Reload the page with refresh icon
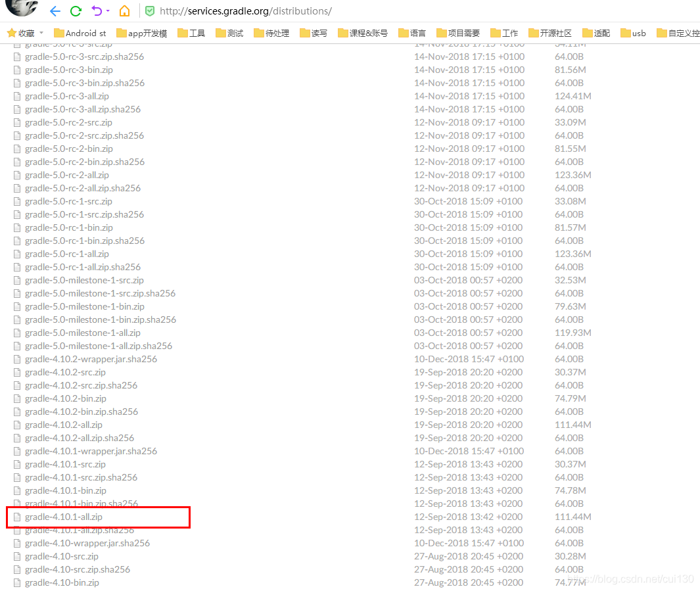Screen dimensions: 700x591 point(76,11)
